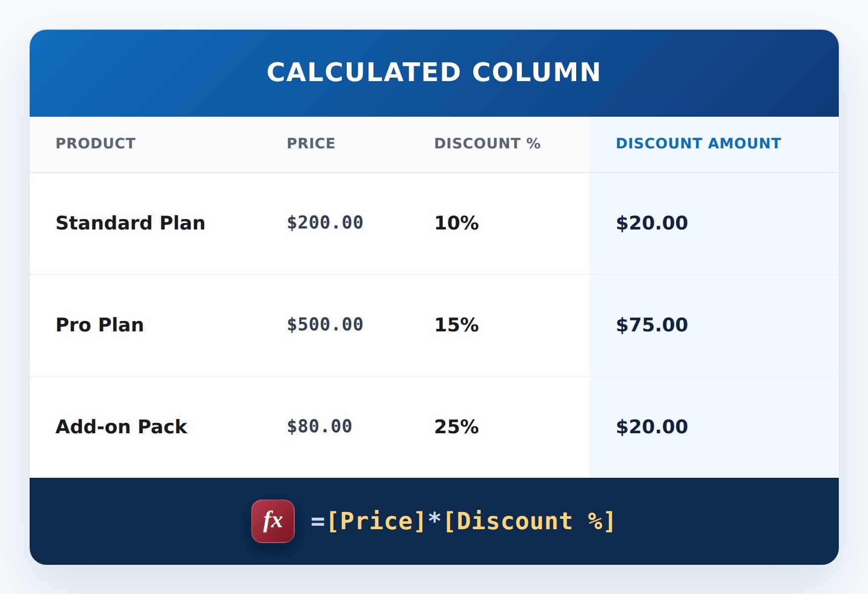868x594 pixels.
Task: Click the $80.00 price cell
Action: pos(320,426)
